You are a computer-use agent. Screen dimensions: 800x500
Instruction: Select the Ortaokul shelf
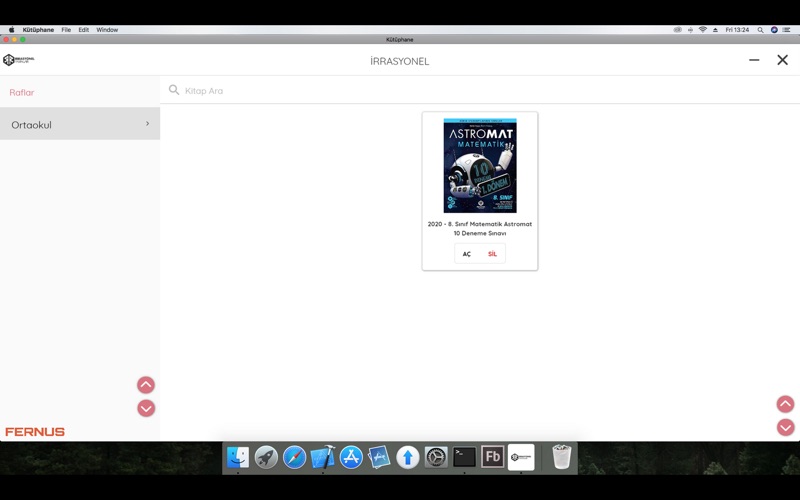pos(80,124)
